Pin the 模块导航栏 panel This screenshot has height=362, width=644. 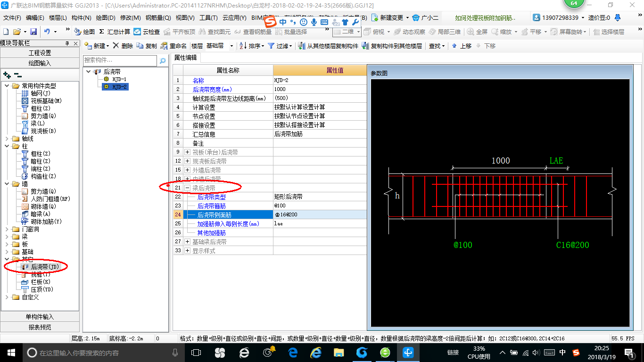point(67,43)
